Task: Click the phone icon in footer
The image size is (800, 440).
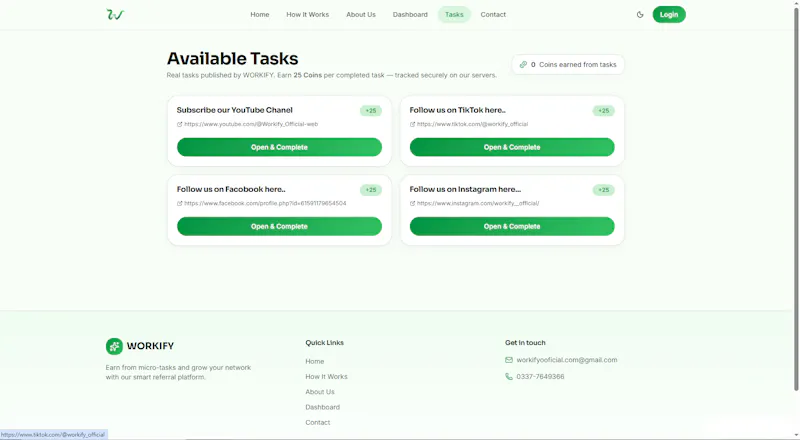Action: tap(509, 377)
